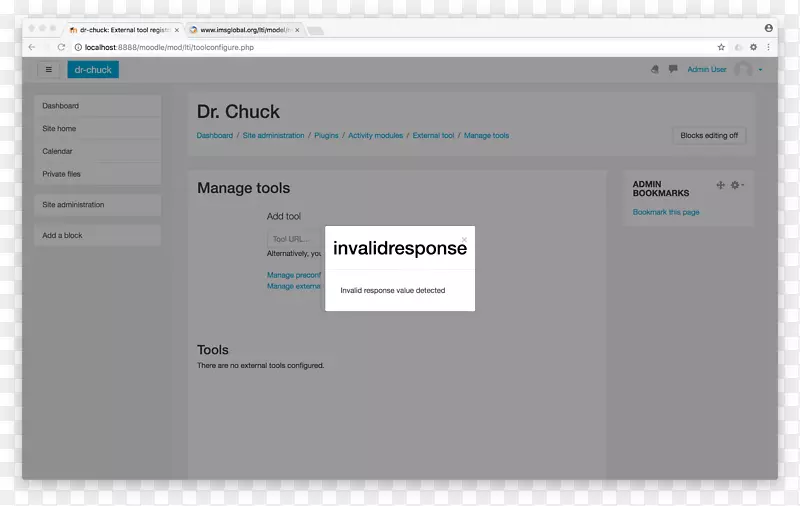Click the Admin User name link
Viewport: 800px width, 506px height.
707,69
